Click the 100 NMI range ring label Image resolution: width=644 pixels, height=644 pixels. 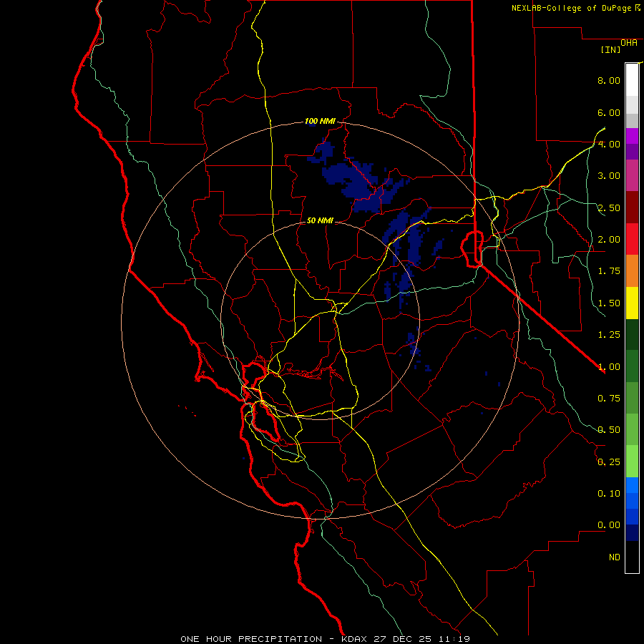click(x=320, y=121)
